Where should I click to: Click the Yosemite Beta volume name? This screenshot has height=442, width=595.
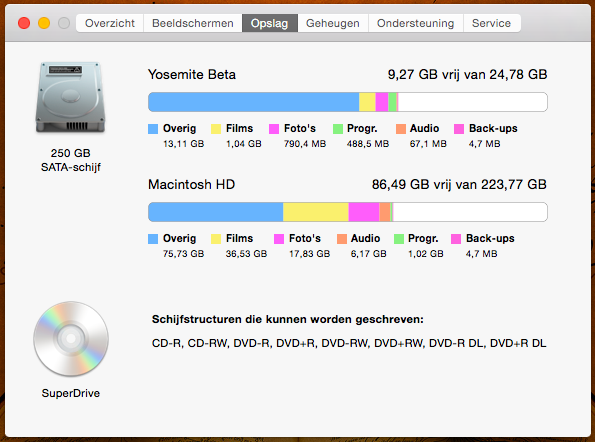click(x=192, y=74)
